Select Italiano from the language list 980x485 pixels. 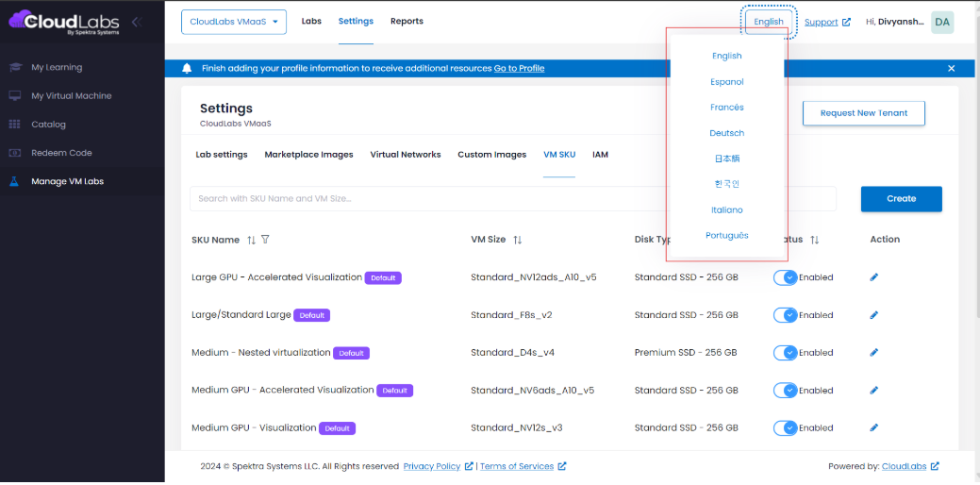pyautogui.click(x=727, y=210)
